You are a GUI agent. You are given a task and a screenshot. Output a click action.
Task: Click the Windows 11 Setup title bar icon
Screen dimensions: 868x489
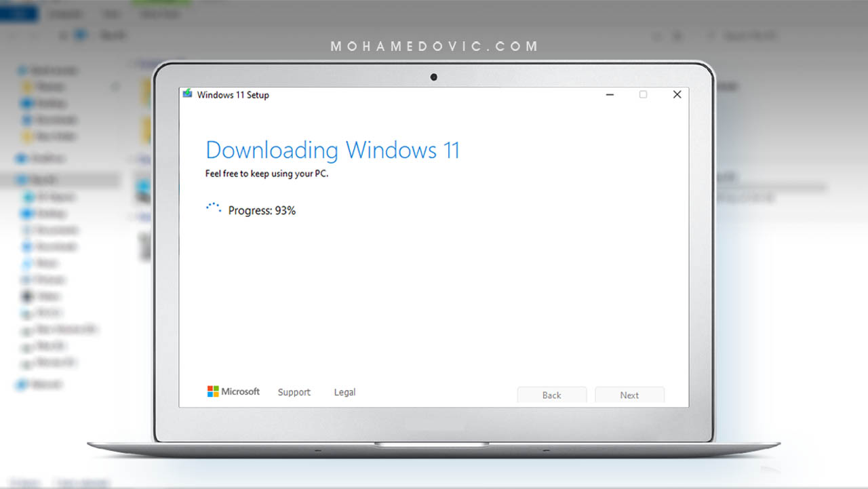[188, 94]
